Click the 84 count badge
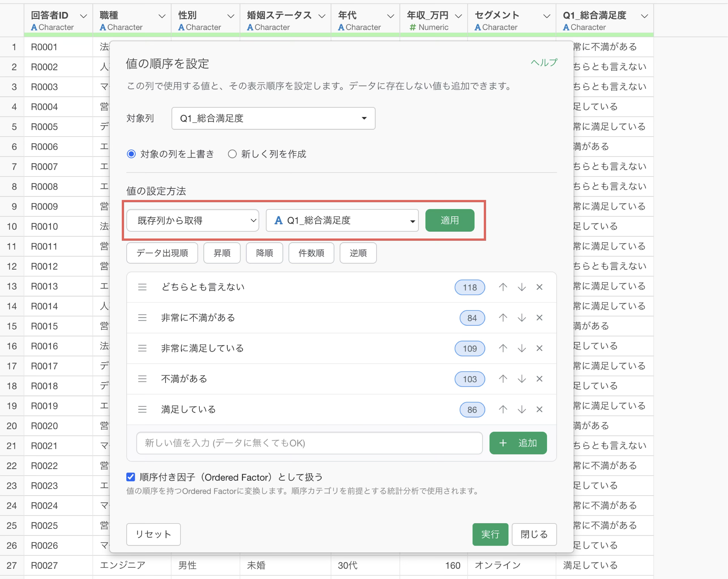 (472, 318)
